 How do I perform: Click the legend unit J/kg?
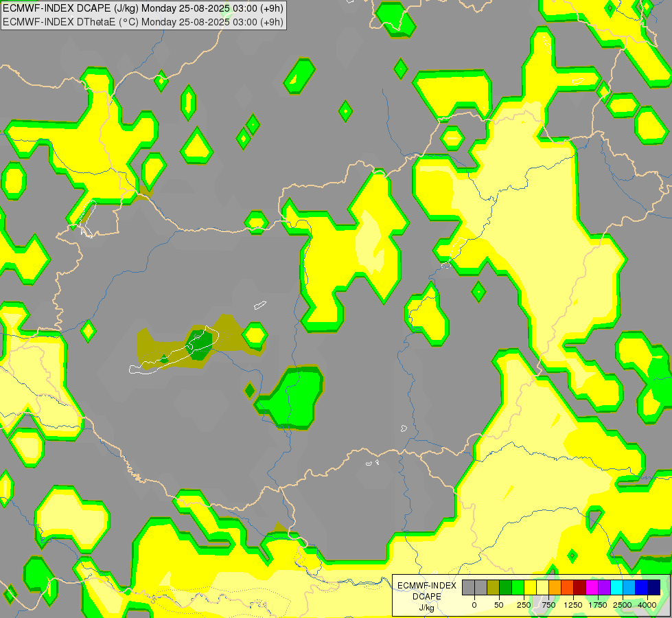tap(426, 608)
